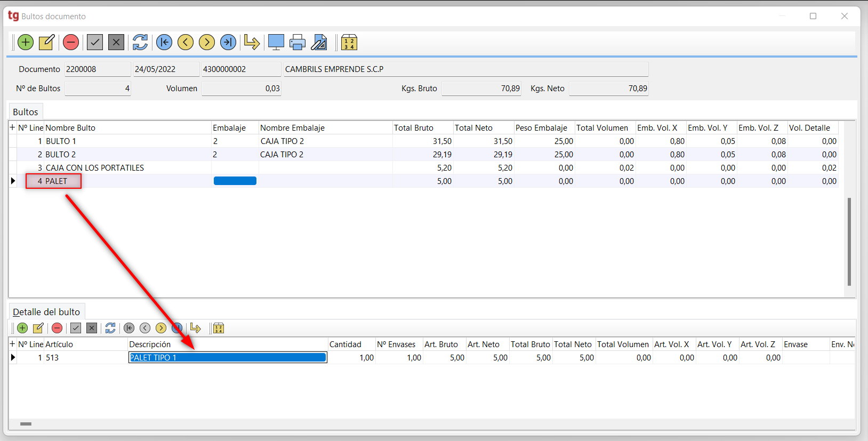Refresh data using the top toolbar refresh icon
The width and height of the screenshot is (868, 441).
click(x=140, y=42)
